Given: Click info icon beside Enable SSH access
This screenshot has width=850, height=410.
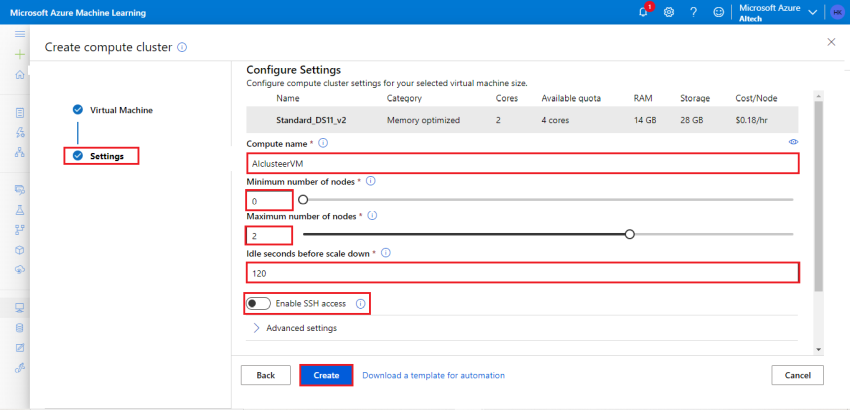Looking at the screenshot, I should [360, 304].
